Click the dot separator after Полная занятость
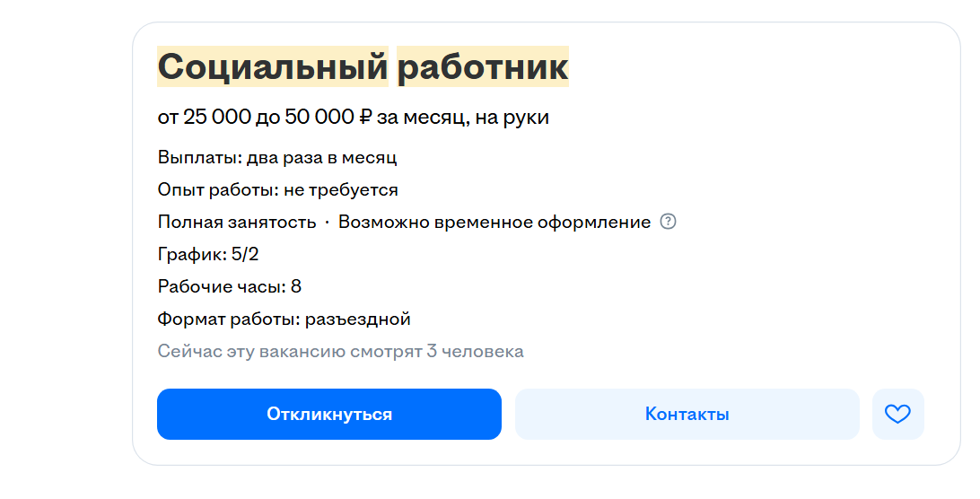This screenshot has height=499, width=980. coord(327,223)
